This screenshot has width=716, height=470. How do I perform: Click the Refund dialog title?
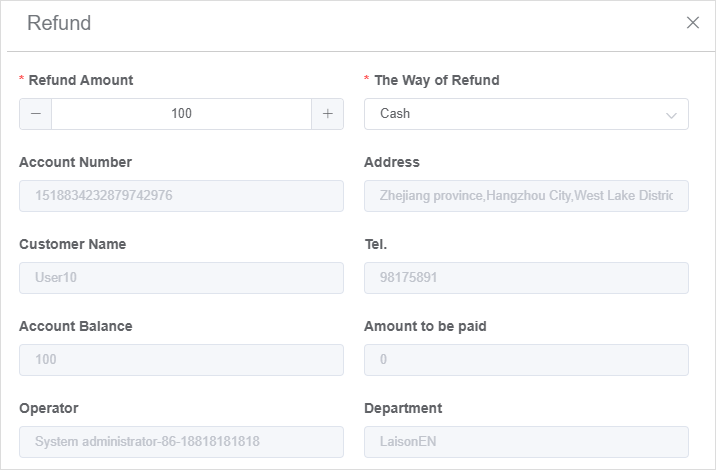point(59,23)
